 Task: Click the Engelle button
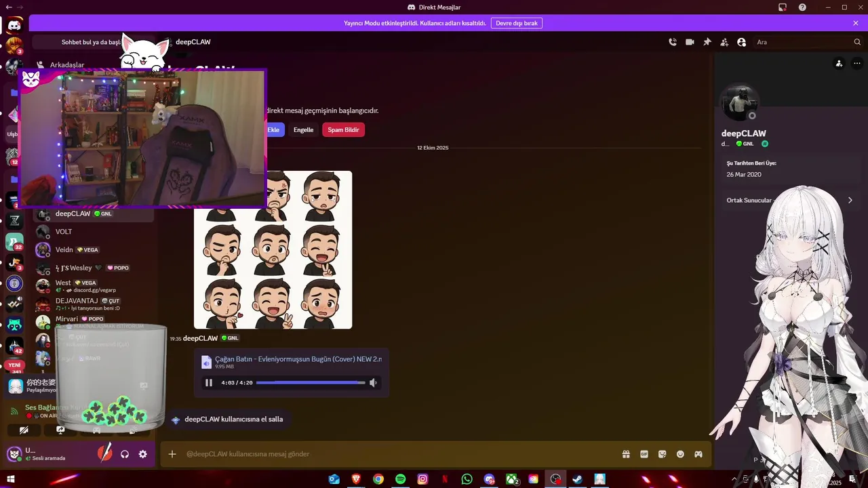point(303,129)
